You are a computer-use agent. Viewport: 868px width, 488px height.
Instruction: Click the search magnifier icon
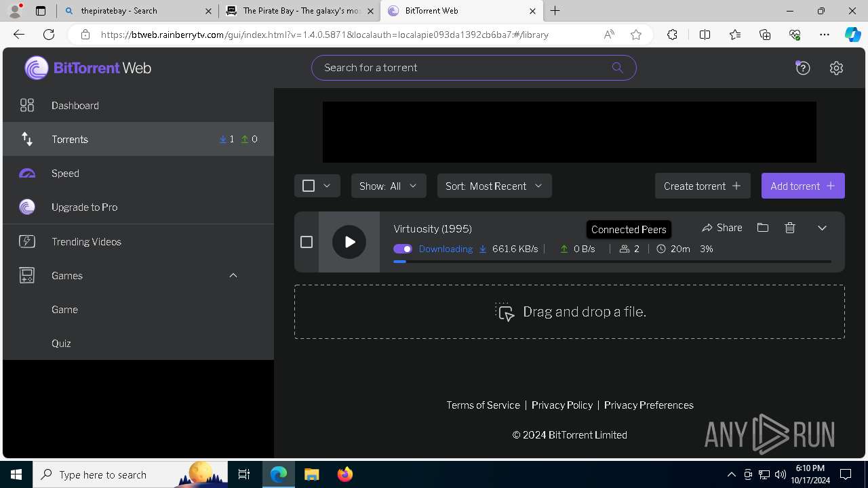(x=617, y=67)
